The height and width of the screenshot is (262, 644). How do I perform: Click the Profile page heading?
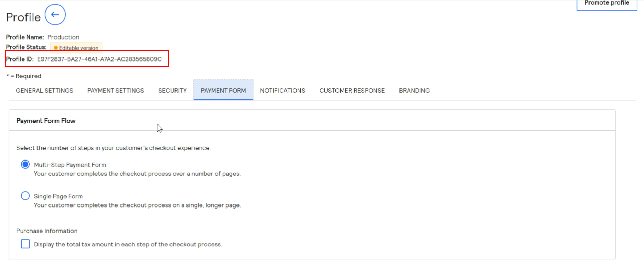click(x=23, y=17)
